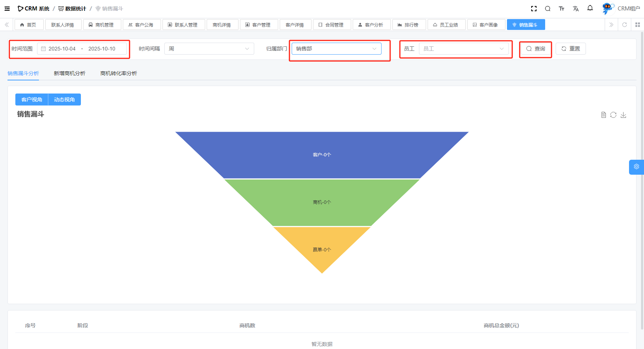Open the blue floating settings gear
The image size is (644, 349).
[636, 167]
